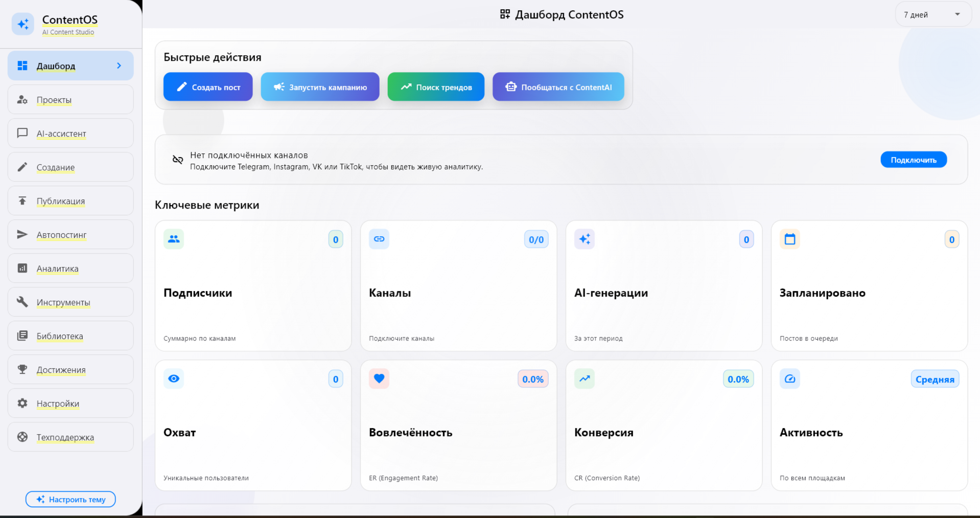Open the AI-ассистент section
Screen dimensions: 980x518
tap(61, 133)
